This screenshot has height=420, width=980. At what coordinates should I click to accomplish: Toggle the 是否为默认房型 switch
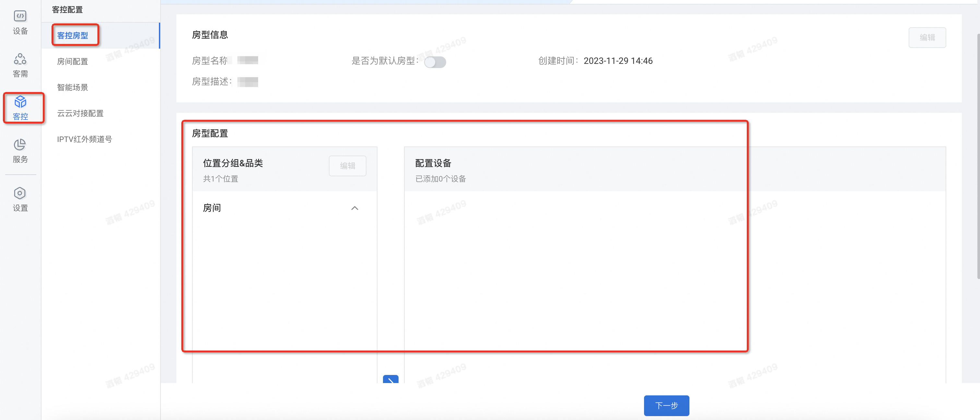click(435, 62)
